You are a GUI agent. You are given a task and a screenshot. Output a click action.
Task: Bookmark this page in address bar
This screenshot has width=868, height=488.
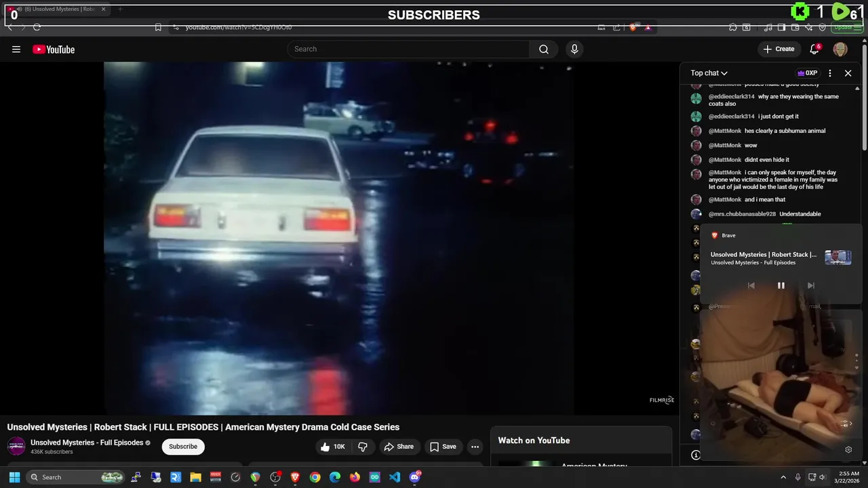pos(158,27)
